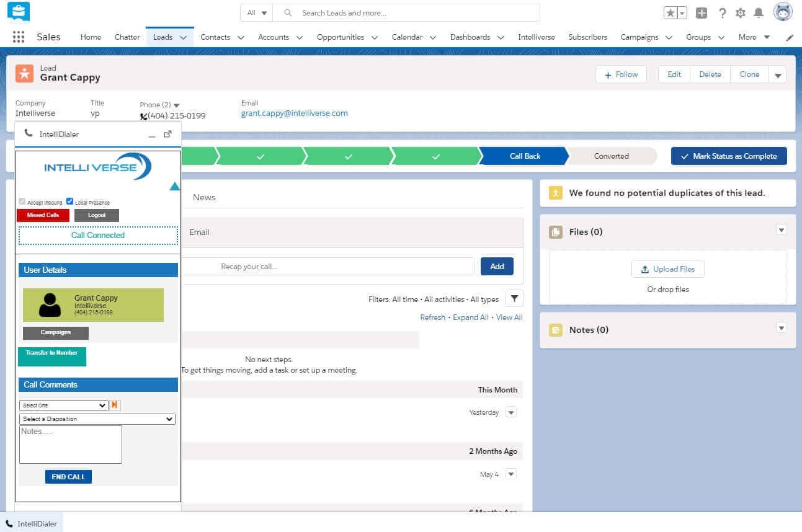Click the blue triangle collapse arrow in dialer
Viewport: 802px width, 532px height.
174,186
